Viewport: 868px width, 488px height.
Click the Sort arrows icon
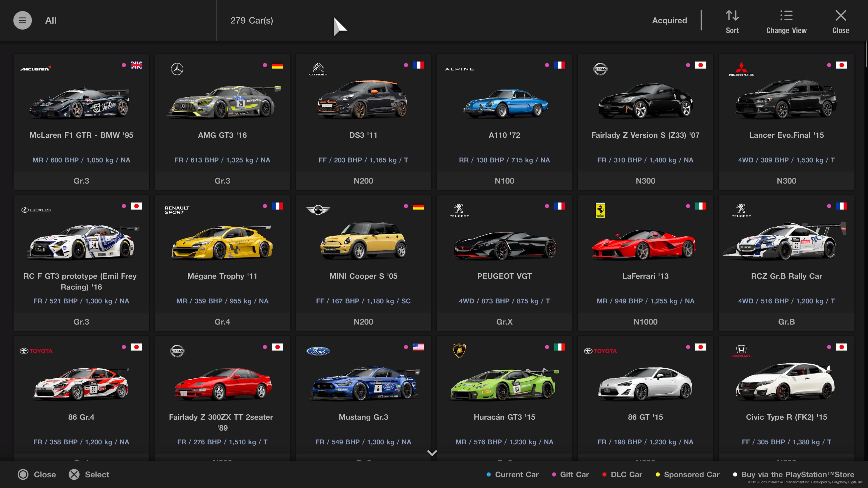(x=732, y=16)
